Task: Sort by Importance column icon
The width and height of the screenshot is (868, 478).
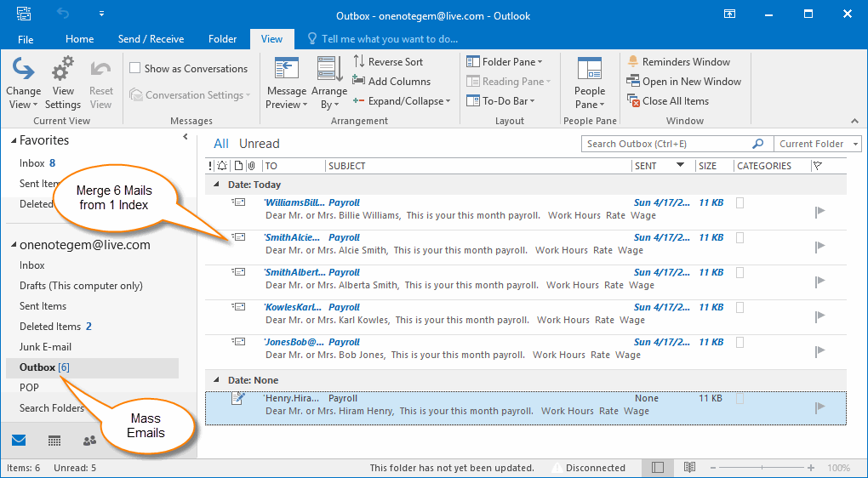Action: 210,166
